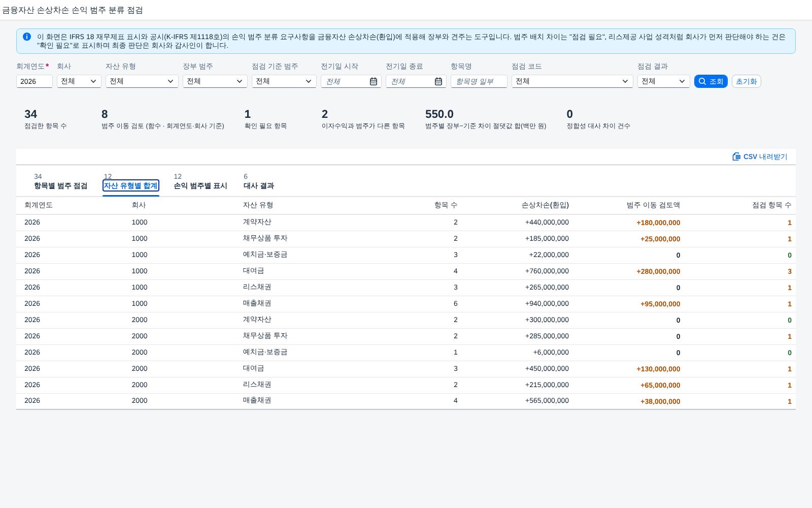Click the 초기화 reset button
The height and width of the screenshot is (508, 812).
click(x=747, y=81)
